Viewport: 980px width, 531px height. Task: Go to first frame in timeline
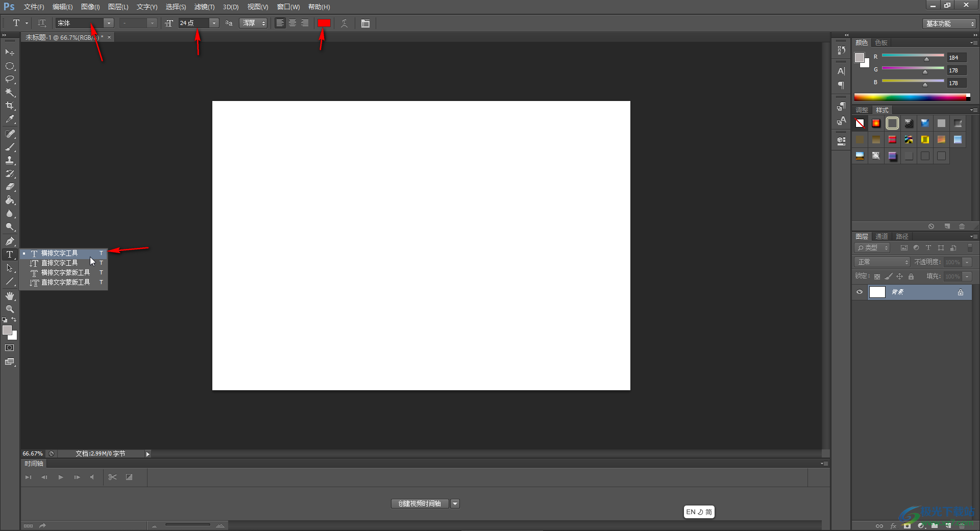coord(29,477)
